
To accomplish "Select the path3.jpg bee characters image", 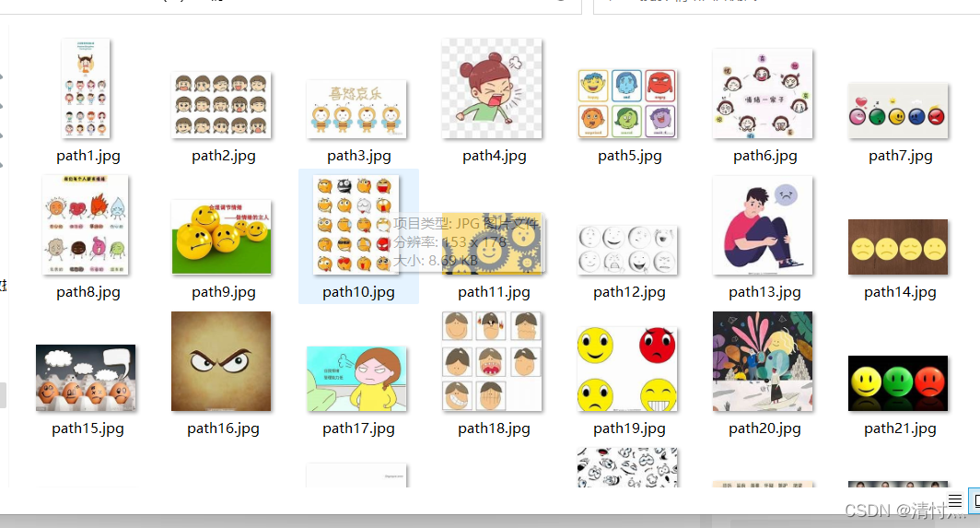I will 356,109.
